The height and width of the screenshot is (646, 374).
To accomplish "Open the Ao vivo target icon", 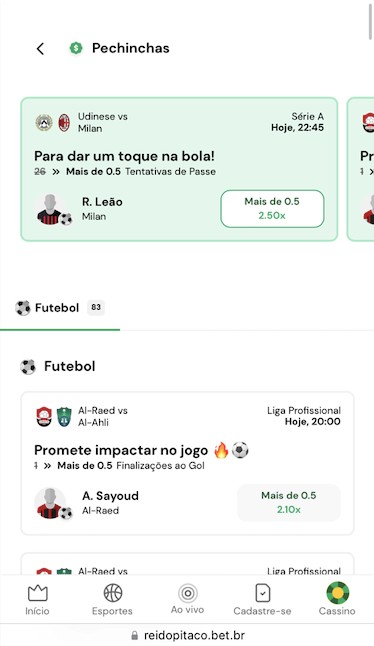I will [188, 593].
